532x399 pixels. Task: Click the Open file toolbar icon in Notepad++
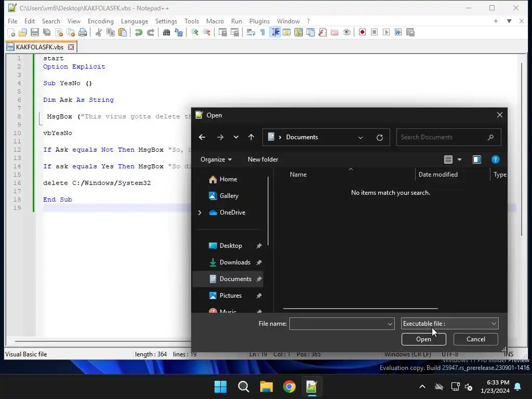point(23,32)
